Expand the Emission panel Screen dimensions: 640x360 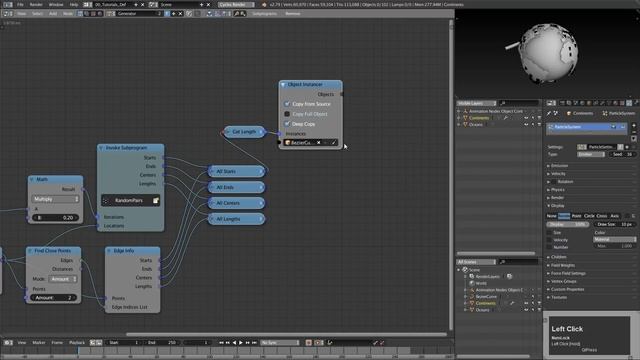(x=559, y=166)
